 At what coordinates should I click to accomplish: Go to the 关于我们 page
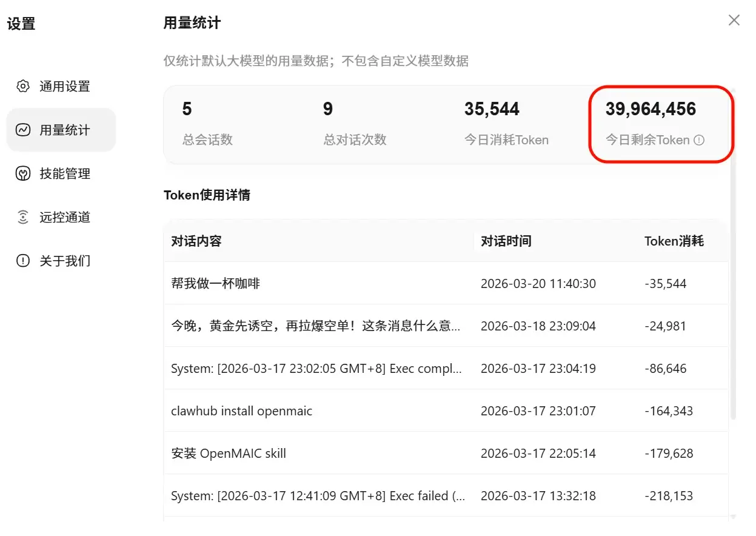pyautogui.click(x=64, y=261)
